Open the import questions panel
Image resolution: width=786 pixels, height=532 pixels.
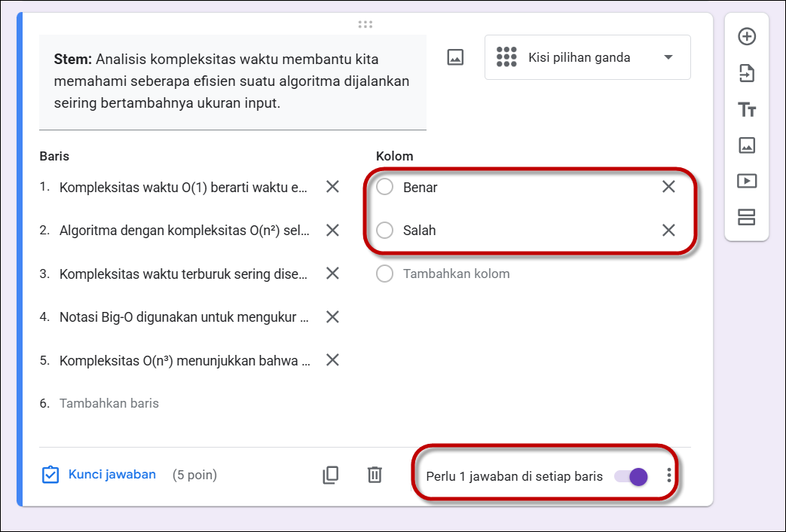(x=748, y=72)
